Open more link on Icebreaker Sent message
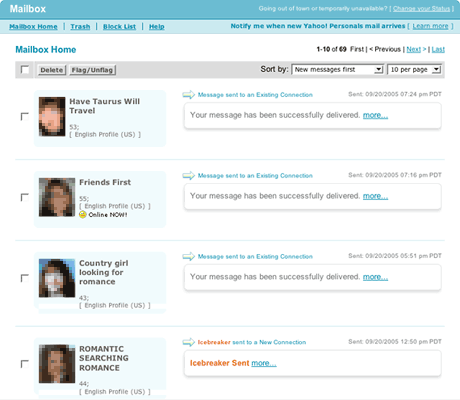This screenshot has height=400, width=460. click(264, 363)
